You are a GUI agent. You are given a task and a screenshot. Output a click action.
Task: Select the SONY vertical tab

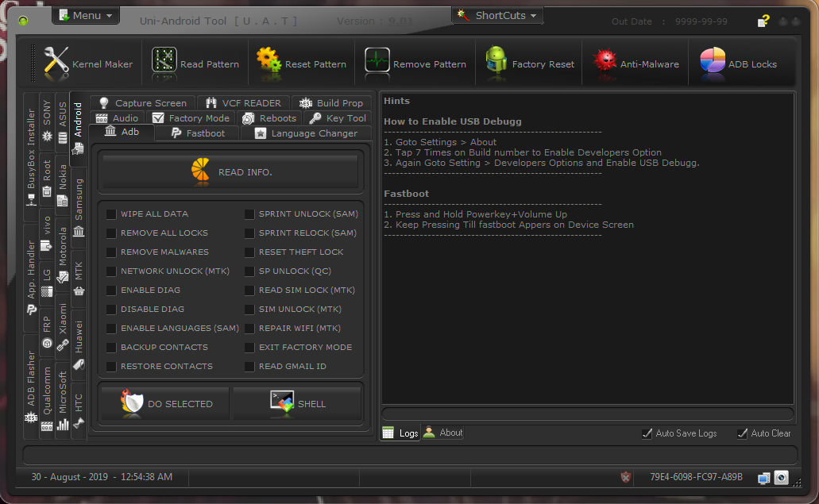coord(47,122)
